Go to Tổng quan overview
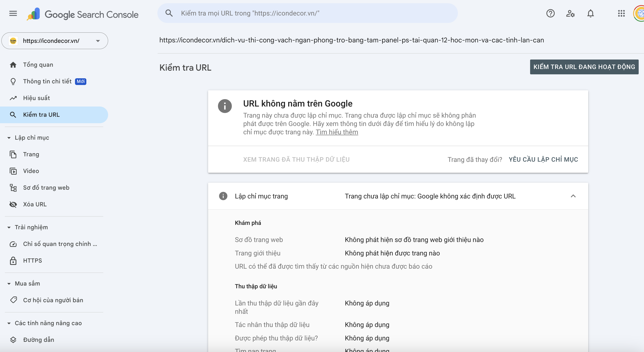The width and height of the screenshot is (644, 352). [x=54, y=65]
